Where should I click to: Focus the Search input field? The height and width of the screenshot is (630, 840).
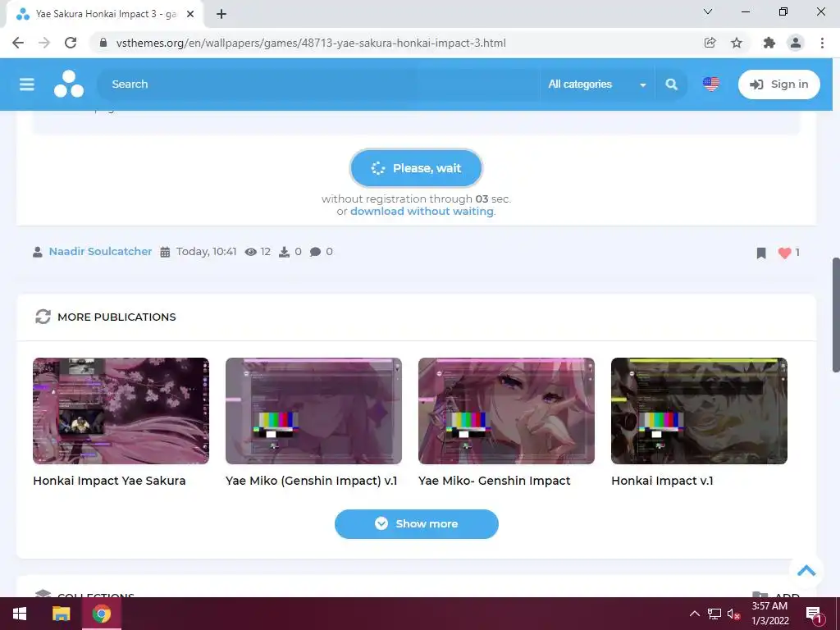coord(318,84)
